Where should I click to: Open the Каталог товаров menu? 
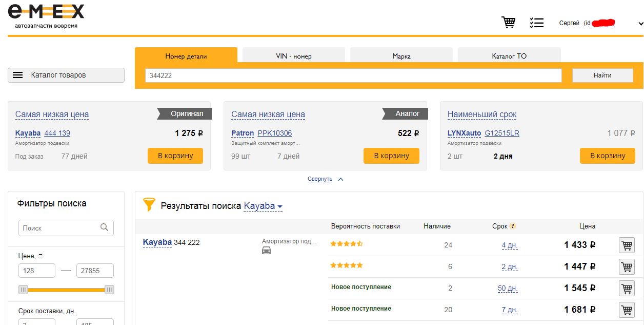(66, 75)
